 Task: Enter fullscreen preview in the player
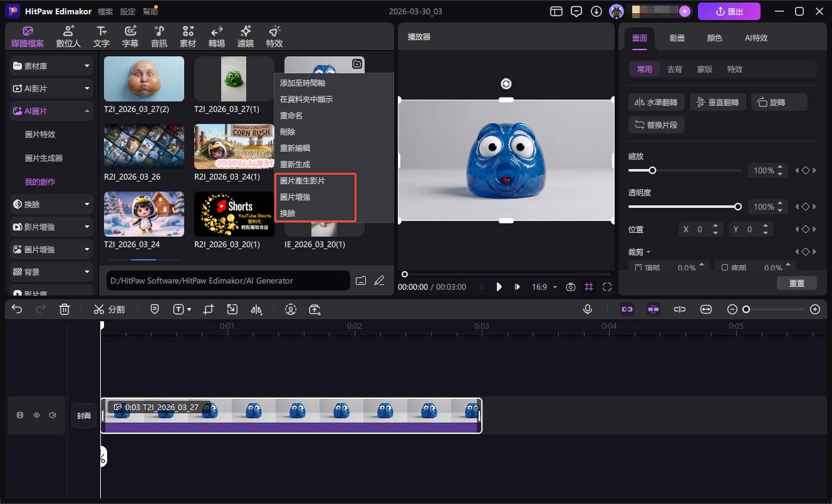point(607,287)
